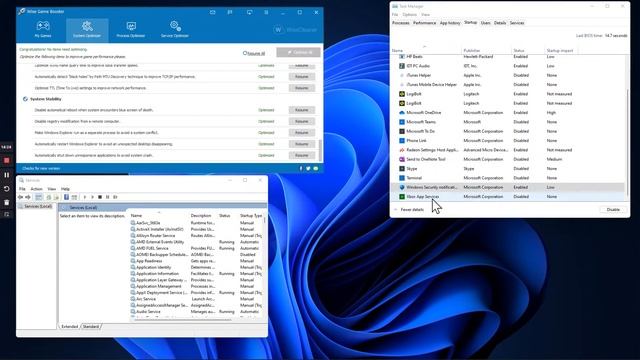Click the Resume all link
The height and width of the screenshot is (360, 640).
click(x=254, y=53)
